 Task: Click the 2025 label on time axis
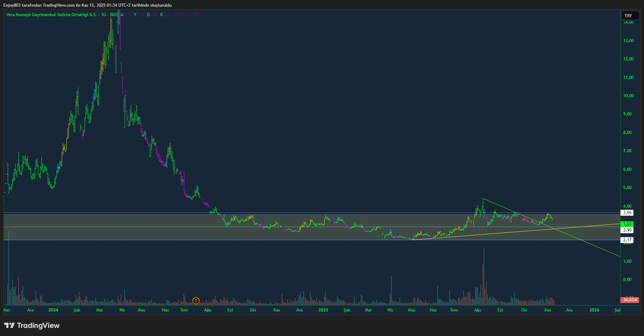tap(323, 310)
